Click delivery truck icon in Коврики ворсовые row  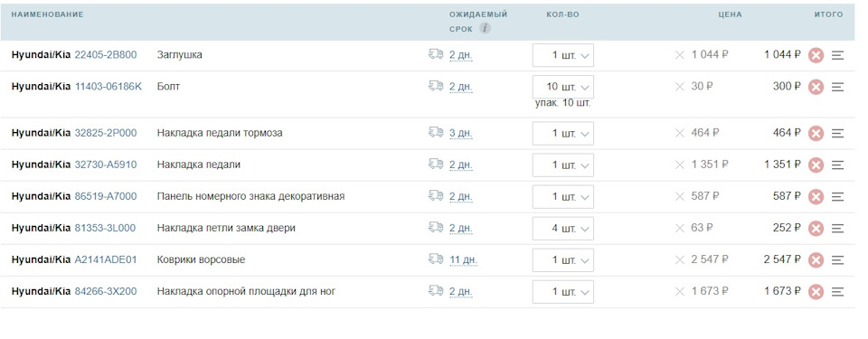(436, 259)
